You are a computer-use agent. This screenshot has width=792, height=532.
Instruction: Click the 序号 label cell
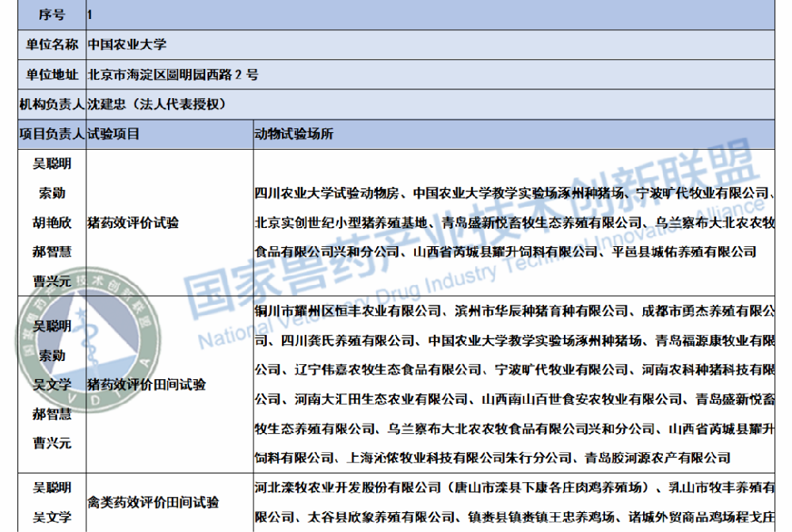tap(52, 14)
